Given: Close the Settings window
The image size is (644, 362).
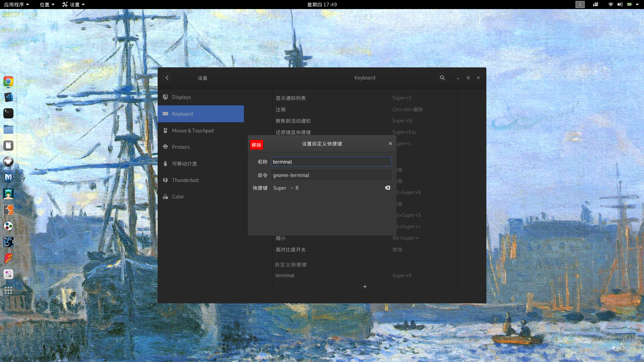Looking at the screenshot, I should [x=478, y=78].
